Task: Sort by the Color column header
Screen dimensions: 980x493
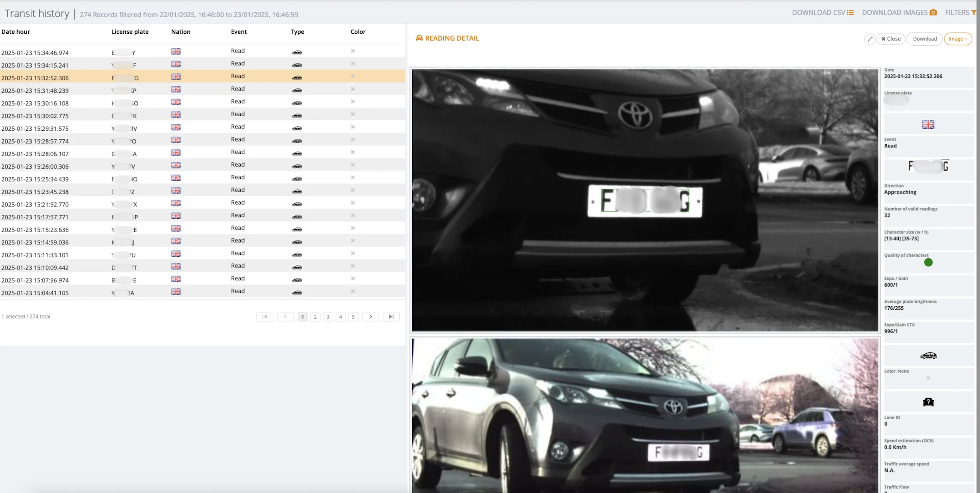Action: coord(358,32)
